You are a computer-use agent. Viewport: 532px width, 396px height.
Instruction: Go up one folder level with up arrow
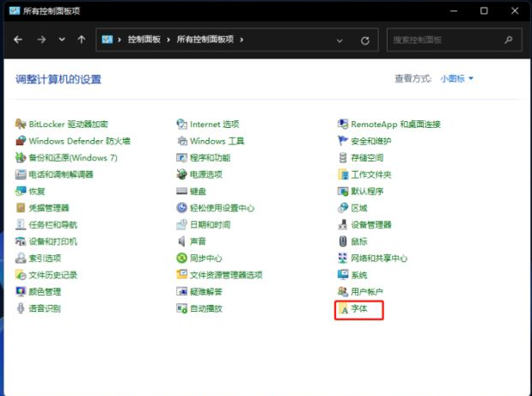click(x=82, y=40)
